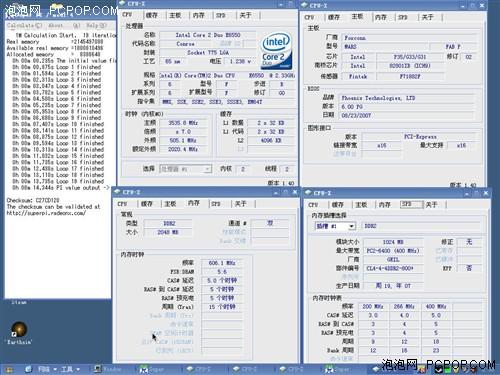
Task: Select the CPU tab in the CPU-Z mainboard window
Action: coord(309,17)
